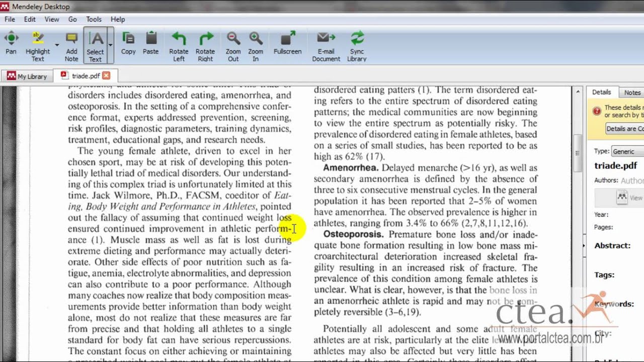Sync the library
This screenshot has height=362, width=644.
[357, 46]
